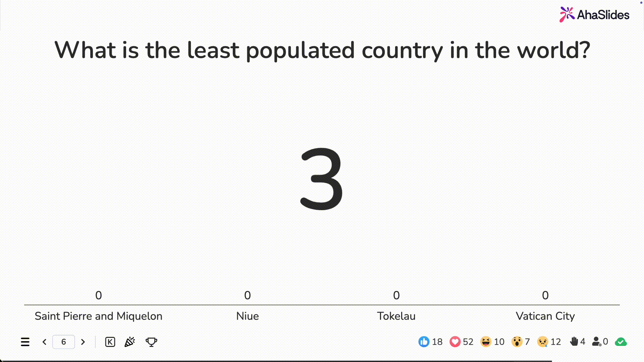644x362 pixels.
Task: Click the thumbs-up reaction
Action: pos(424,342)
